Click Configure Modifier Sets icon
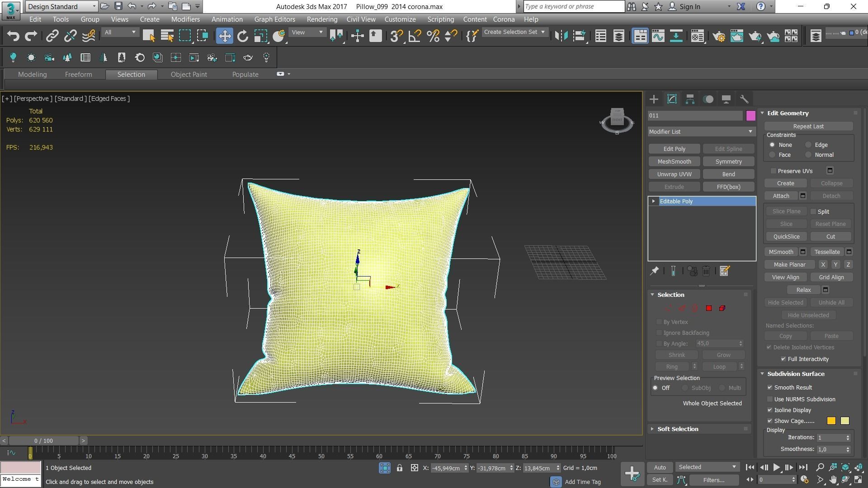Screen dimensions: 868x488 click(724, 271)
